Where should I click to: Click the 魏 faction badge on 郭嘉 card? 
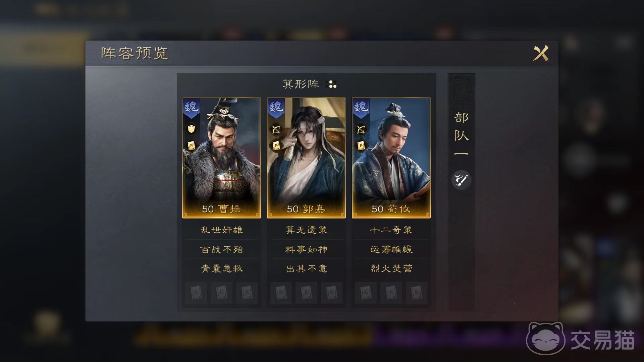pyautogui.click(x=276, y=108)
